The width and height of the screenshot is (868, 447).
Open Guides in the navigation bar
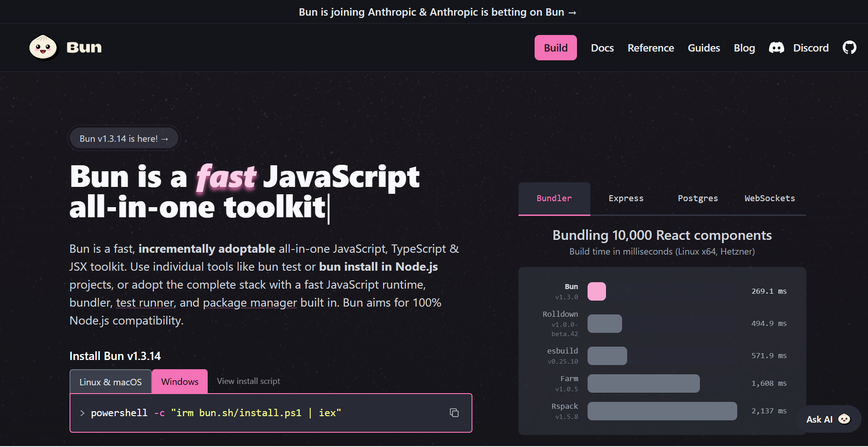704,48
